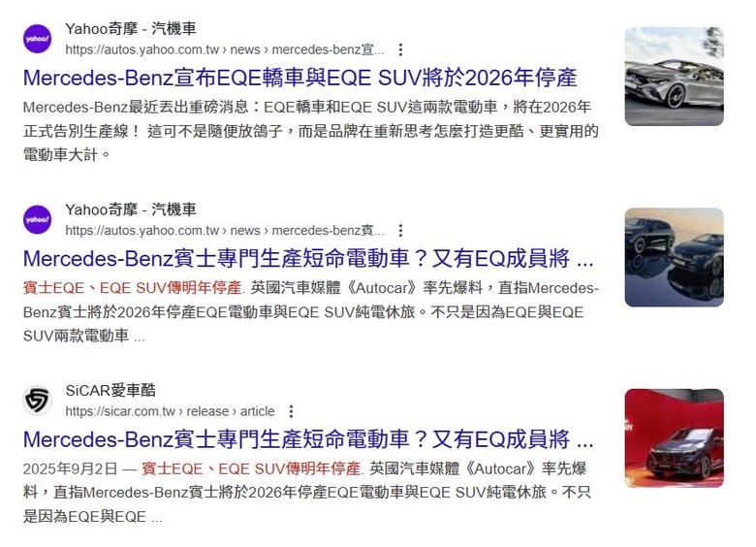Click the SiCAR site logo icon
The image size is (756, 547).
click(37, 401)
